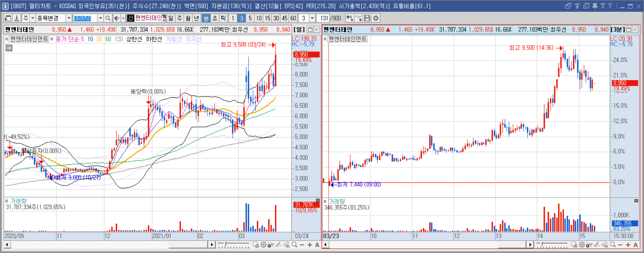Select the 일 (daily) period button

click(x=171, y=18)
